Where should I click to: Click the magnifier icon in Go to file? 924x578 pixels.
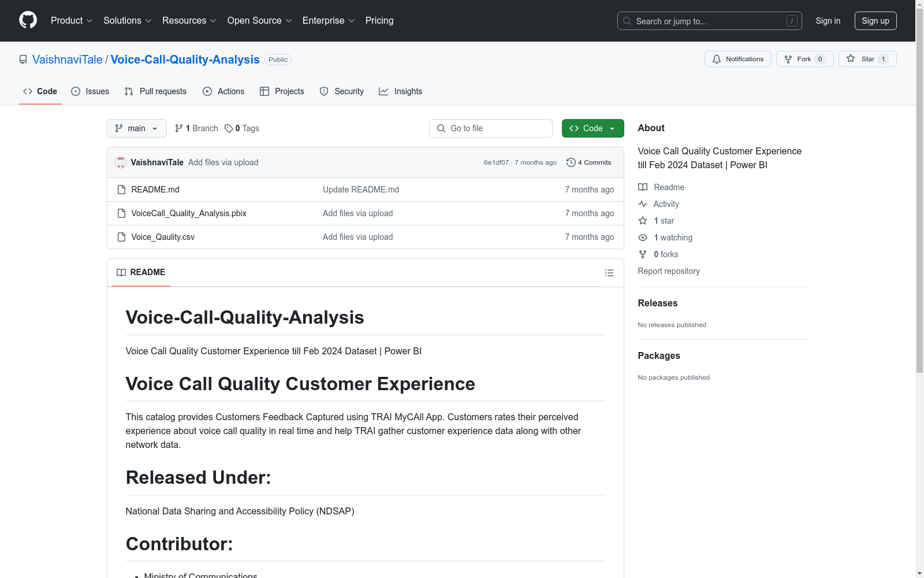441,128
